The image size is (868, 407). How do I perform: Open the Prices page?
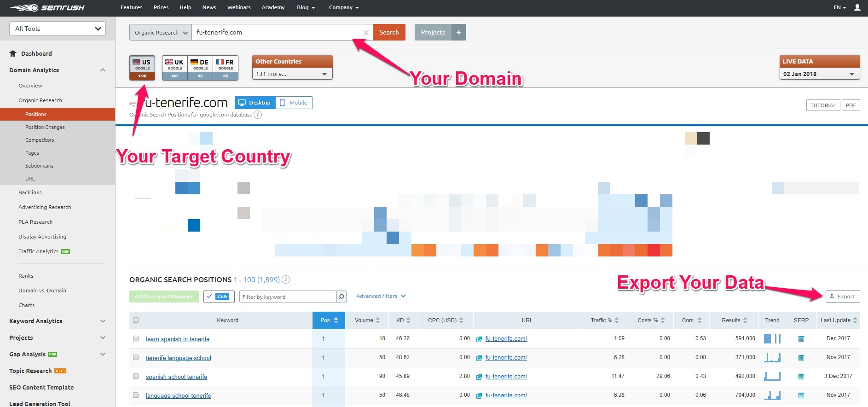[x=161, y=7]
